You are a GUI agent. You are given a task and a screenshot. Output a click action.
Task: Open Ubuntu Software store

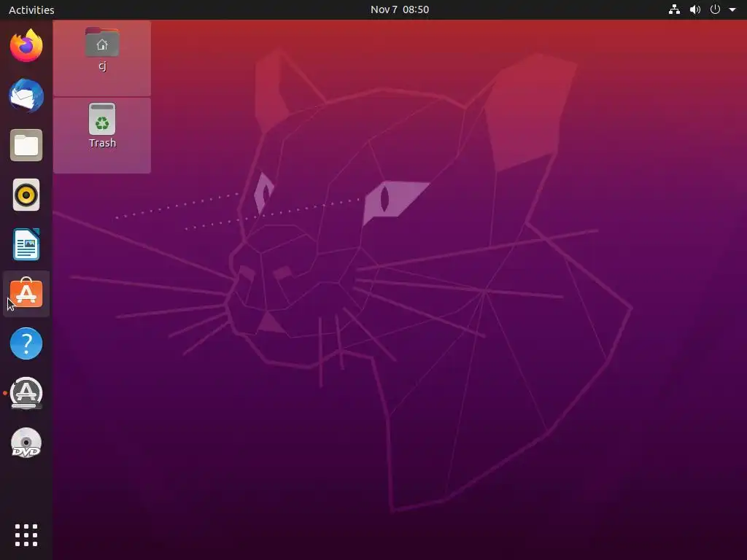(x=26, y=293)
